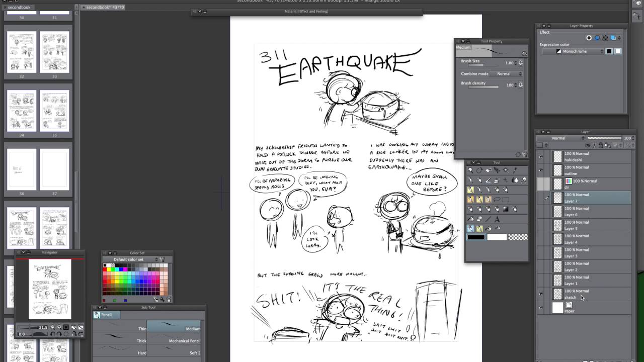Click the Layer Property layer color icon
This screenshot has width=644, height=362.
click(613, 38)
